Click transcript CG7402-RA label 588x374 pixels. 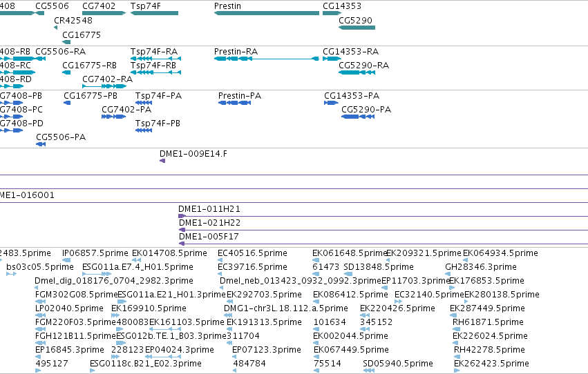coord(107,79)
